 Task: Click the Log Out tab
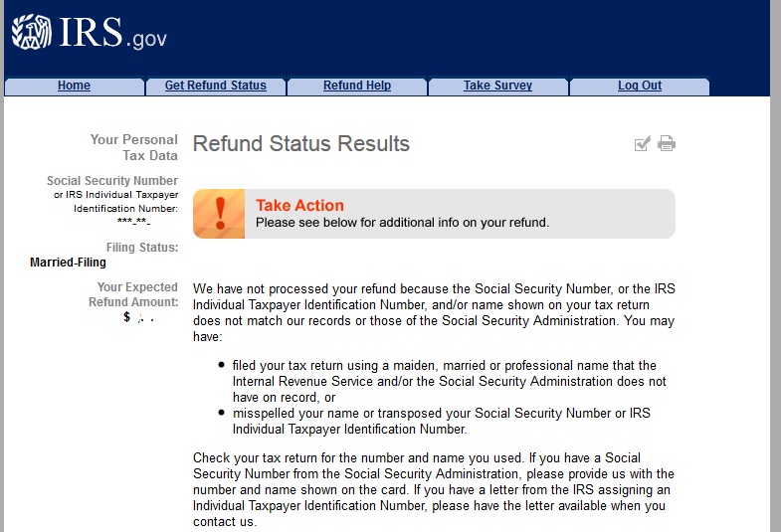click(x=639, y=87)
